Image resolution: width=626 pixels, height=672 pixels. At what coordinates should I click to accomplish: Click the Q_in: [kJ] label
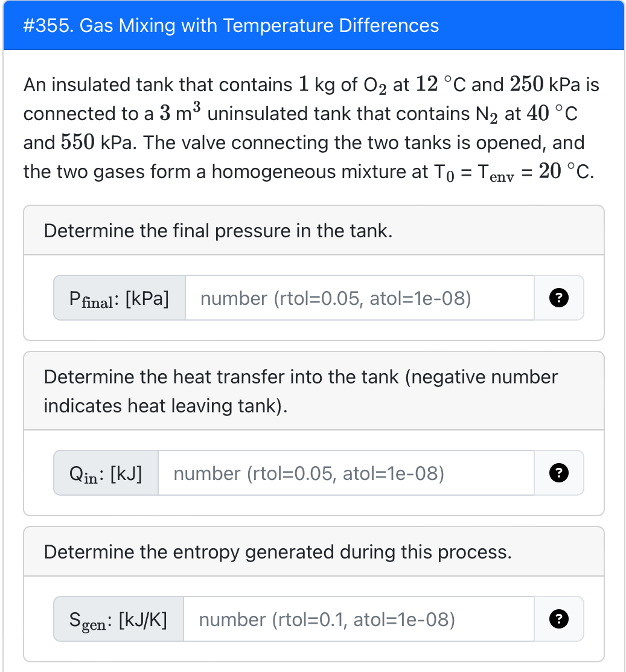[105, 473]
